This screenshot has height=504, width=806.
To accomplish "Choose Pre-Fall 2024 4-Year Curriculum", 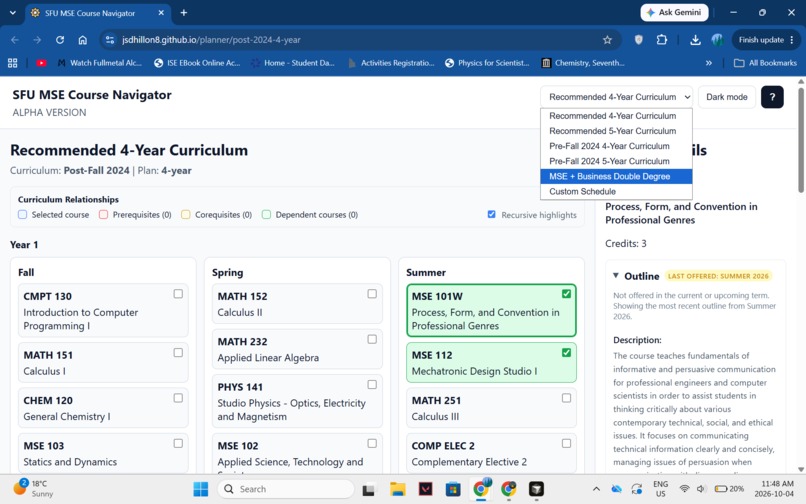I will coord(616,146).
